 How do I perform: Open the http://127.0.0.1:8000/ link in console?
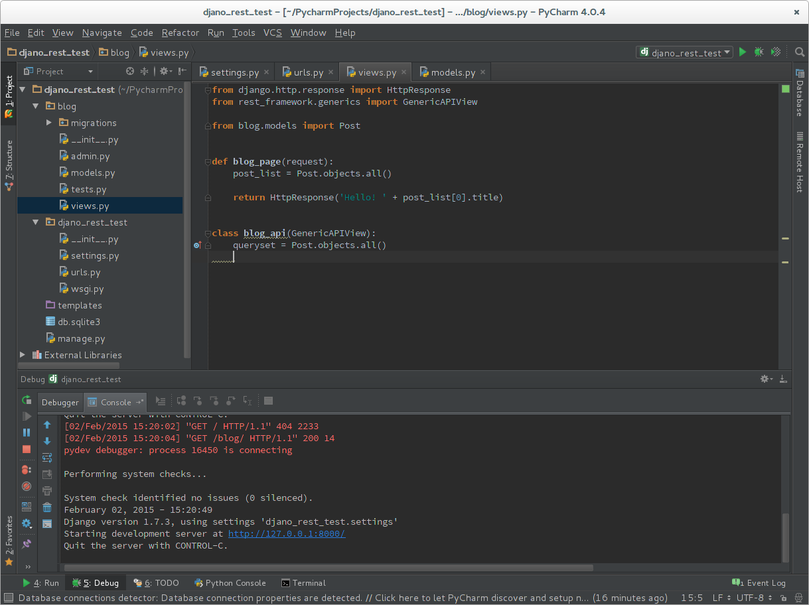click(287, 534)
